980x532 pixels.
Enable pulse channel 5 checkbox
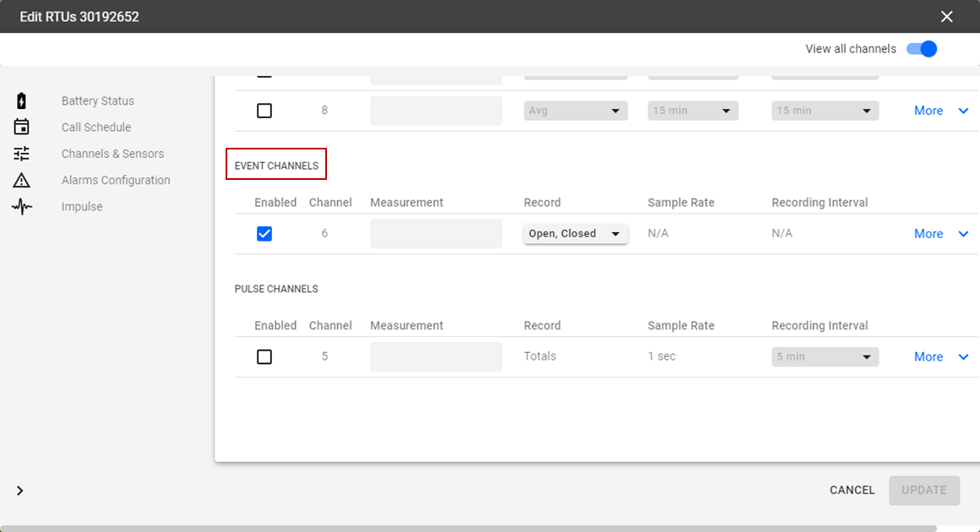(x=264, y=357)
